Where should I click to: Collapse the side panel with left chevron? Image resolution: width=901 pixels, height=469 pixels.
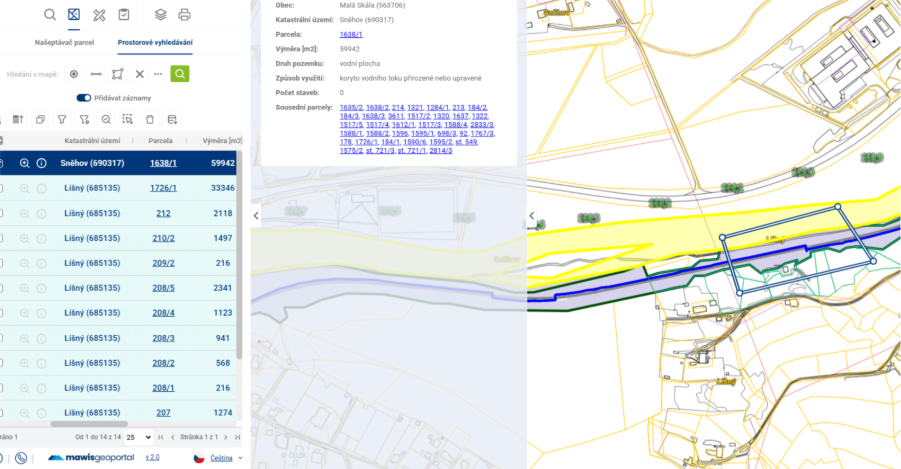coord(256,215)
